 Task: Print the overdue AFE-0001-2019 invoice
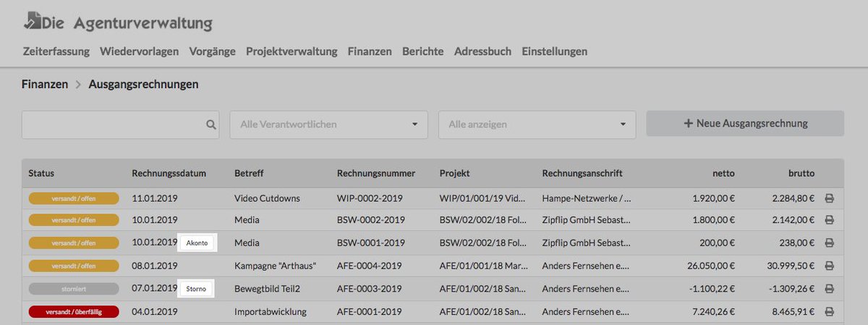tap(829, 312)
